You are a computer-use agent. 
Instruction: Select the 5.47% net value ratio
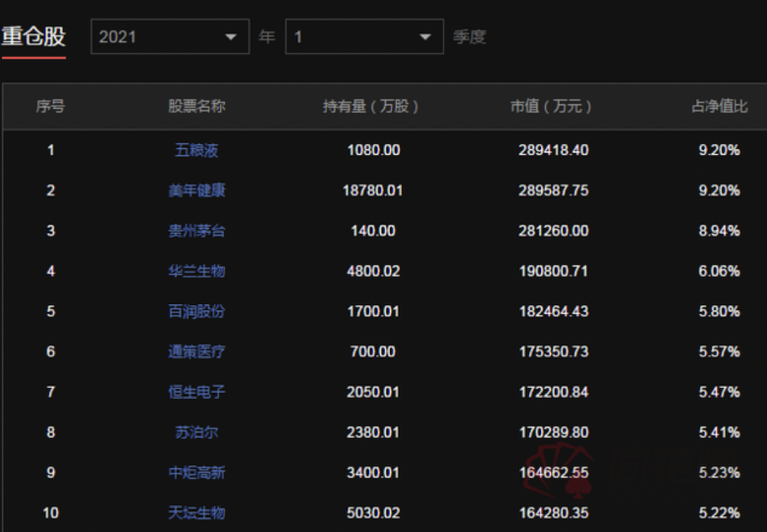click(x=719, y=392)
